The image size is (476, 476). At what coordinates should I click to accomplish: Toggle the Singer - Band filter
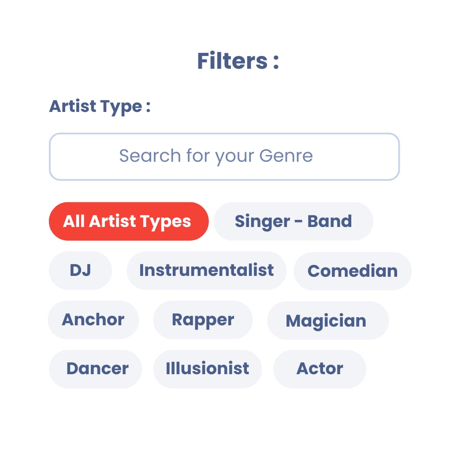click(293, 221)
